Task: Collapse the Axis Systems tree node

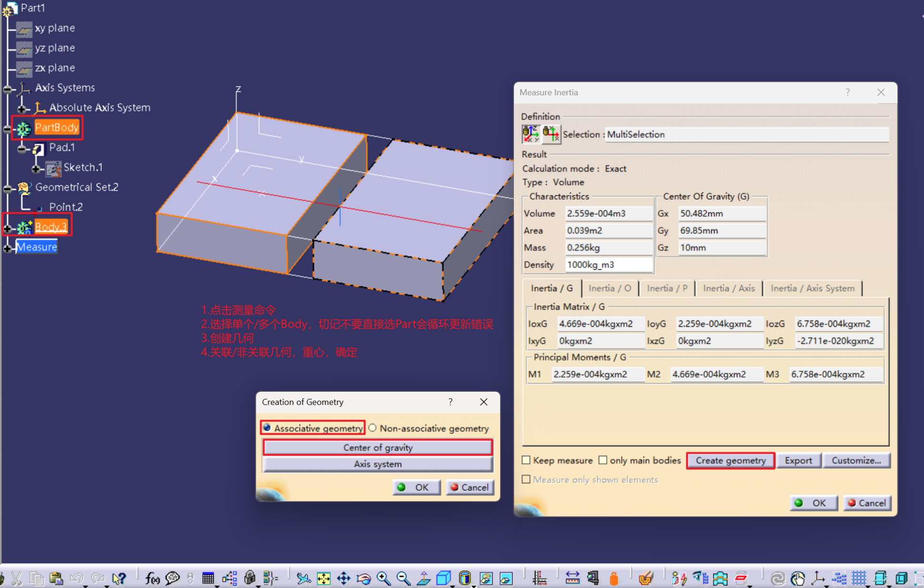Action: [7, 89]
